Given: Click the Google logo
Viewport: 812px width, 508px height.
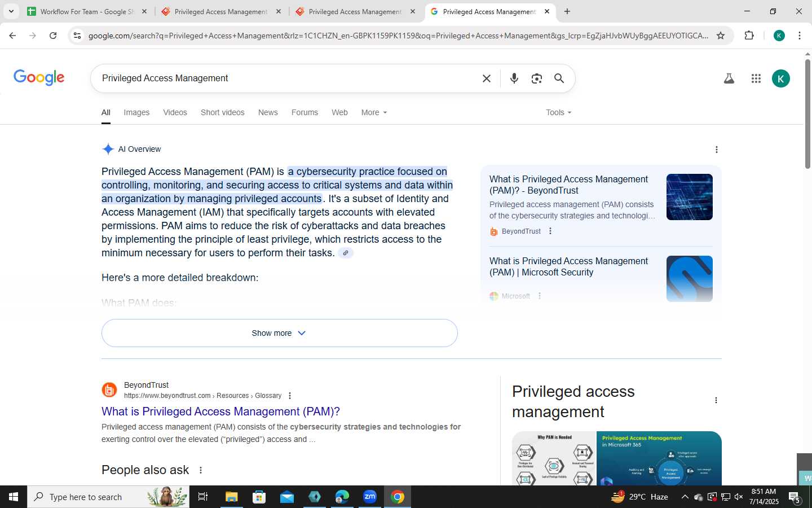Looking at the screenshot, I should click(39, 78).
